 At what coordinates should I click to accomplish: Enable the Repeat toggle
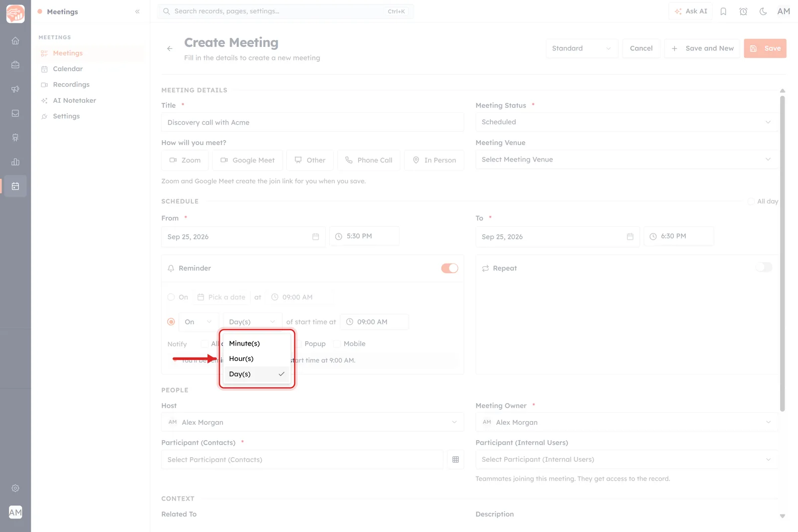tap(764, 267)
